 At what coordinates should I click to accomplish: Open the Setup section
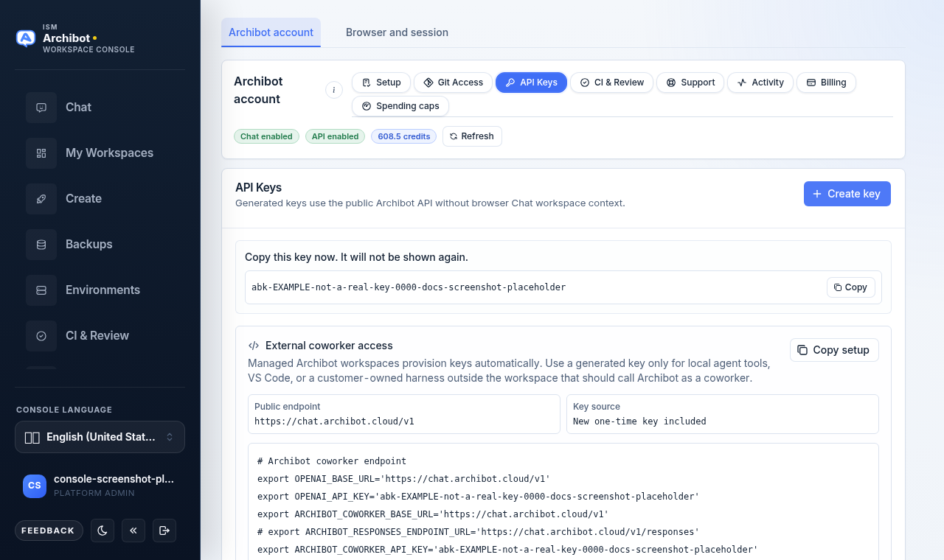tap(381, 83)
